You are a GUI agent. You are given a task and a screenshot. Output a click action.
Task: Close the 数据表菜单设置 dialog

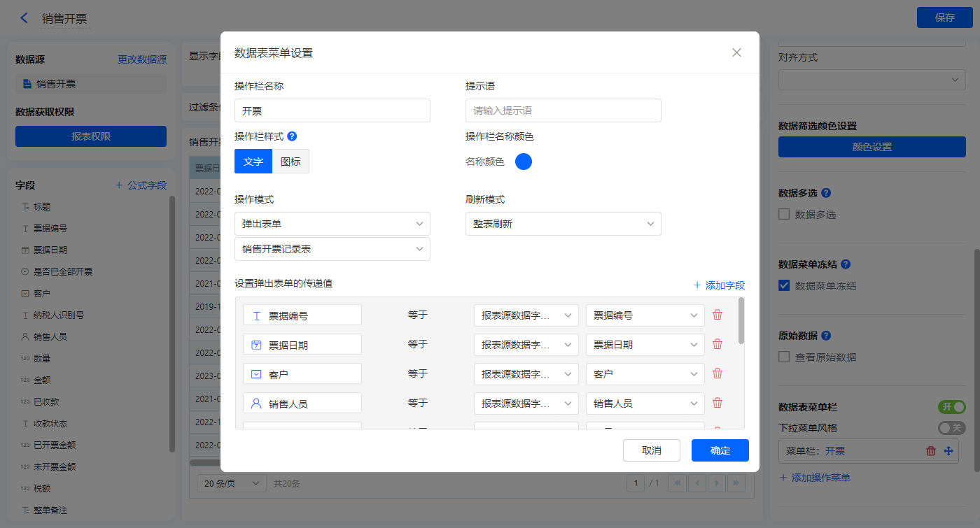(736, 52)
